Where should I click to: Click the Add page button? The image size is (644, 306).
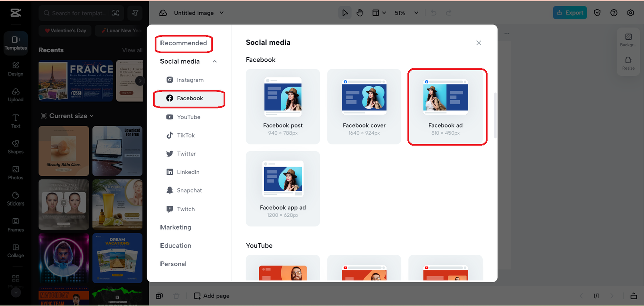pyautogui.click(x=212, y=296)
